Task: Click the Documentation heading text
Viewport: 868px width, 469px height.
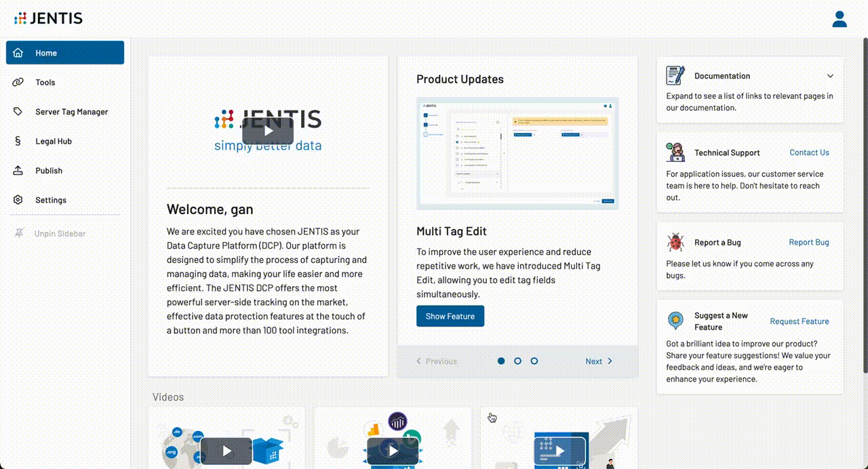Action: pos(722,76)
